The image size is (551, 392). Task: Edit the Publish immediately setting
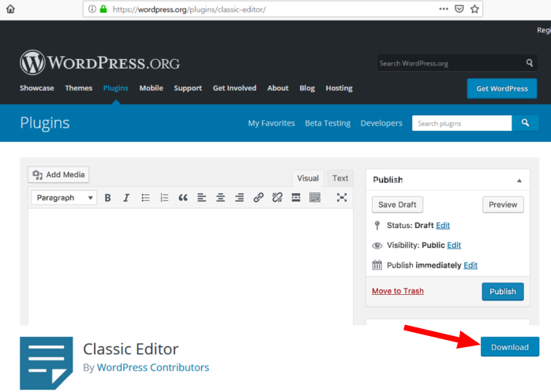pos(470,265)
